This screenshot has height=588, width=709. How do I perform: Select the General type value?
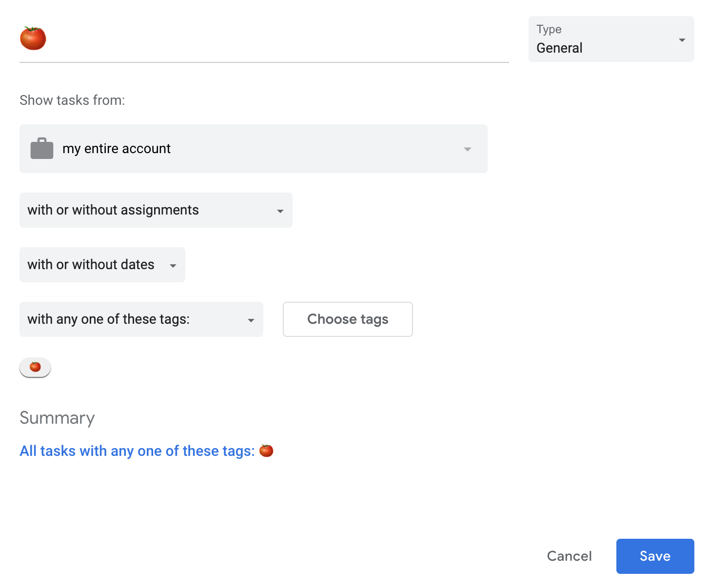click(559, 48)
